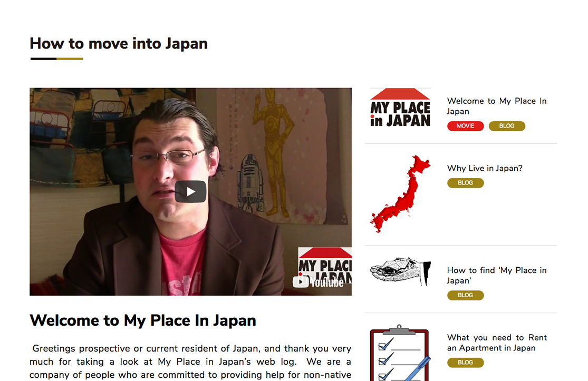Click the red Japan map image

point(400,194)
